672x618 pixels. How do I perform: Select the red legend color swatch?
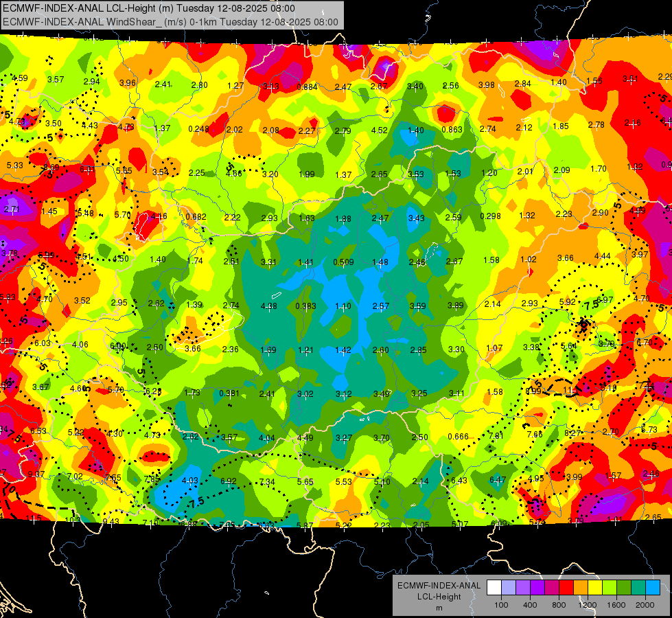pos(566,588)
